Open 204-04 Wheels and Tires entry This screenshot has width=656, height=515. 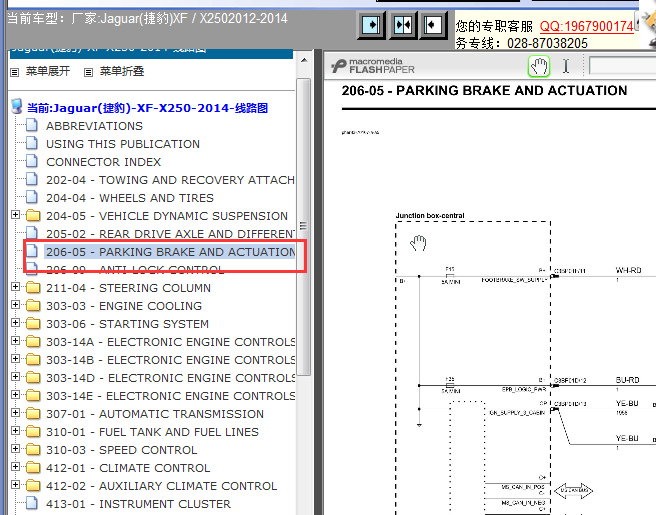click(130, 198)
